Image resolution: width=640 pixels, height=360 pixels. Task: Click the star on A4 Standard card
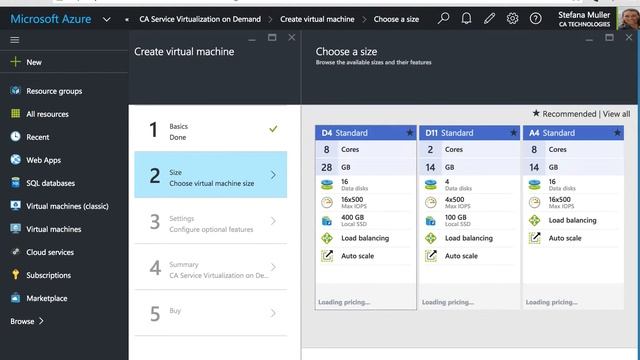[x=617, y=132]
